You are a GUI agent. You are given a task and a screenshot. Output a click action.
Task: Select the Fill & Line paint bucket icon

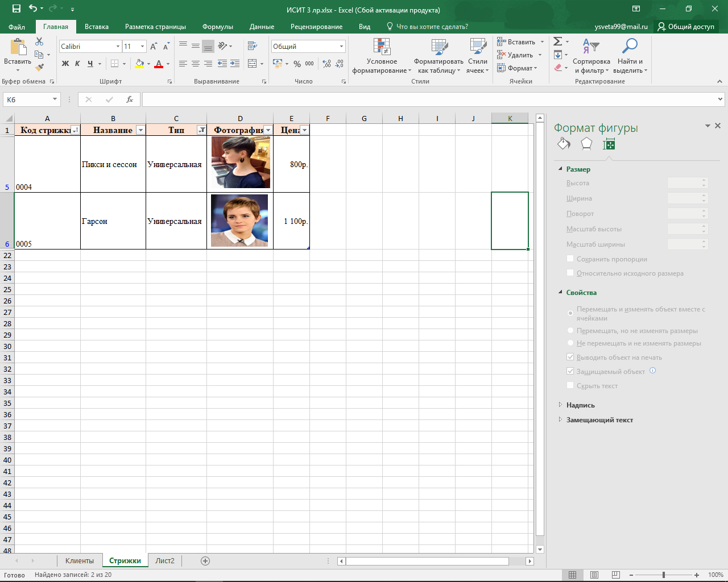564,144
